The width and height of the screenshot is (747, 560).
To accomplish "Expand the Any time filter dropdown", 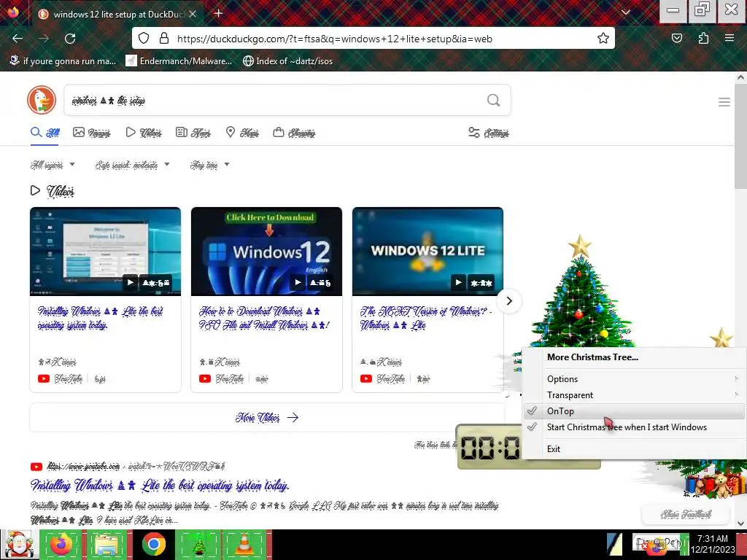I will pos(209,165).
